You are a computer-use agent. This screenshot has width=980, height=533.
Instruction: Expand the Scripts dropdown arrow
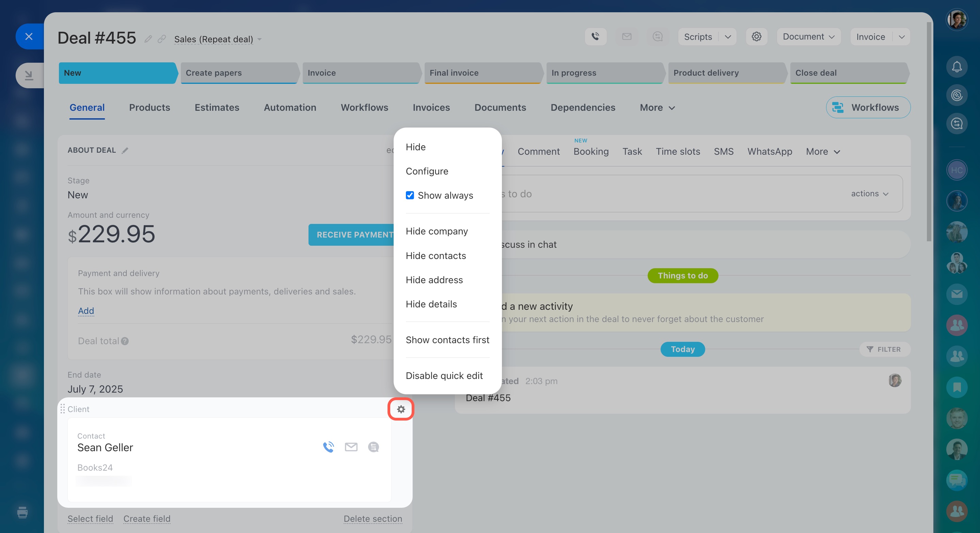[x=728, y=37]
